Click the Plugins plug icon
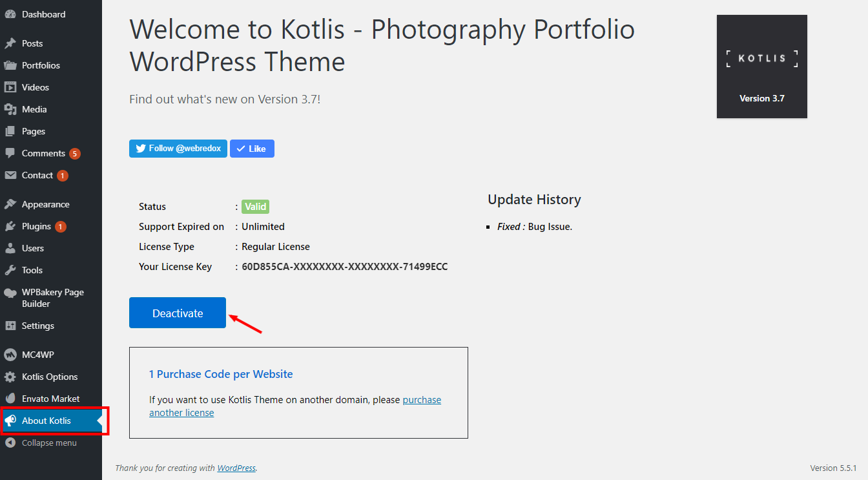This screenshot has width=868, height=480. 10,226
